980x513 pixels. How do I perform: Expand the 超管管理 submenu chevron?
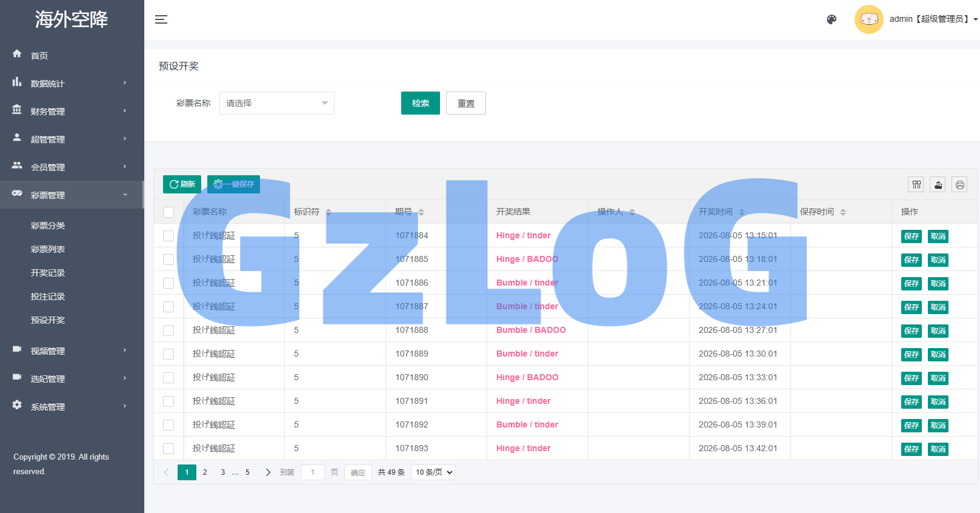point(125,138)
